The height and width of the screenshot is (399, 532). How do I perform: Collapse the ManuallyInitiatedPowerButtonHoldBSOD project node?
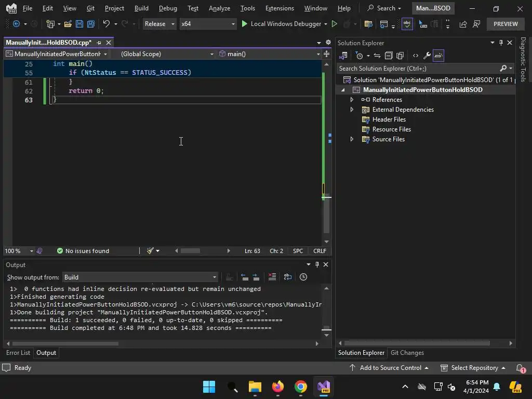[343, 89]
